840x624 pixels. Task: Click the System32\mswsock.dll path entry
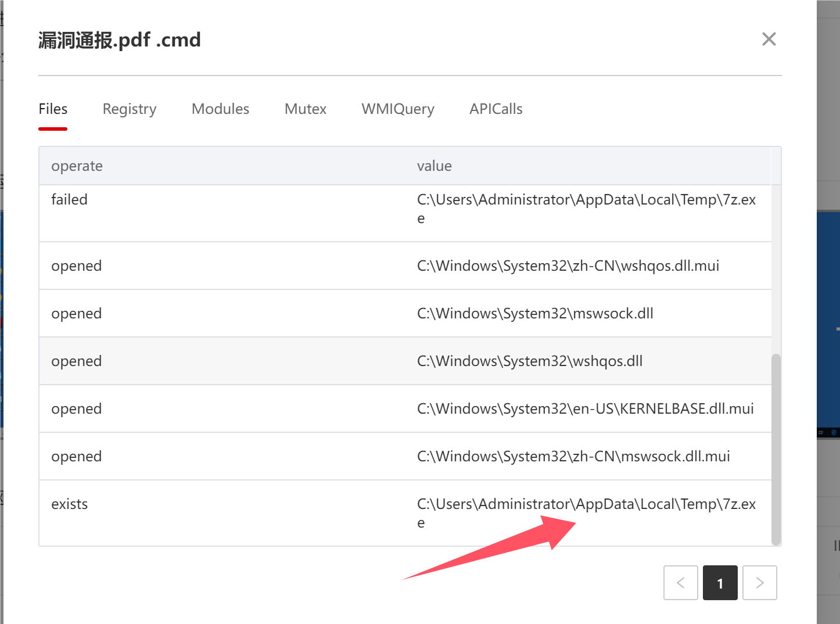[x=535, y=314]
